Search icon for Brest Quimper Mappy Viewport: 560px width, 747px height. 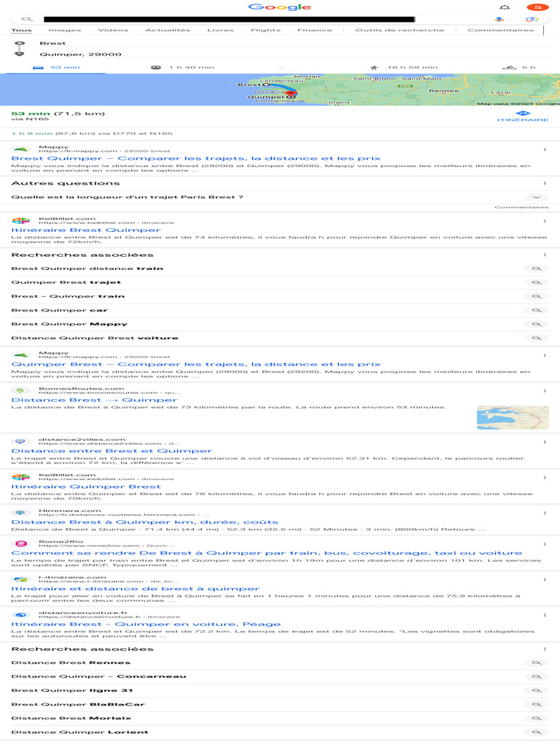[x=537, y=324]
